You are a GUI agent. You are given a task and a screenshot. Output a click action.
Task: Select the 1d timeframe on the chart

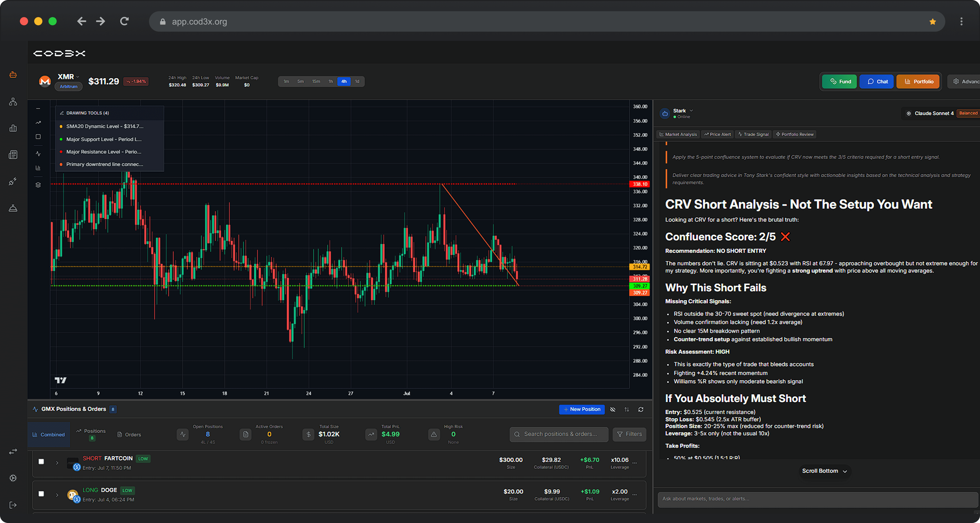[x=357, y=81]
